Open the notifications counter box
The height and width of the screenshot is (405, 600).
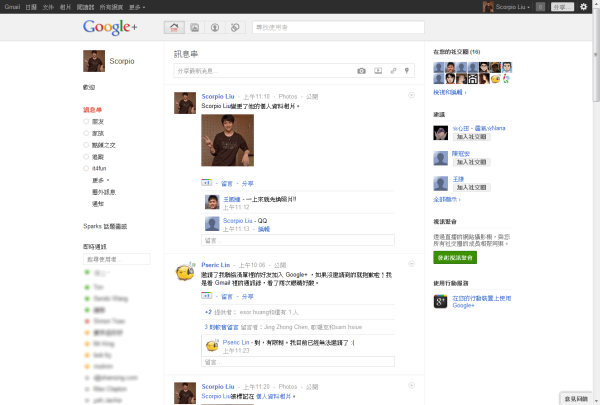tap(540, 7)
